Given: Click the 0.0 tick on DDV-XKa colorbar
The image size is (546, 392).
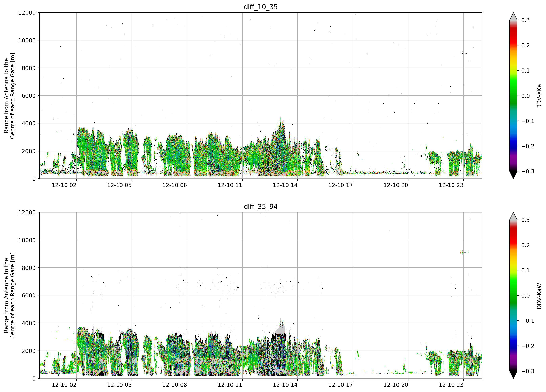Looking at the screenshot, I should point(525,96).
